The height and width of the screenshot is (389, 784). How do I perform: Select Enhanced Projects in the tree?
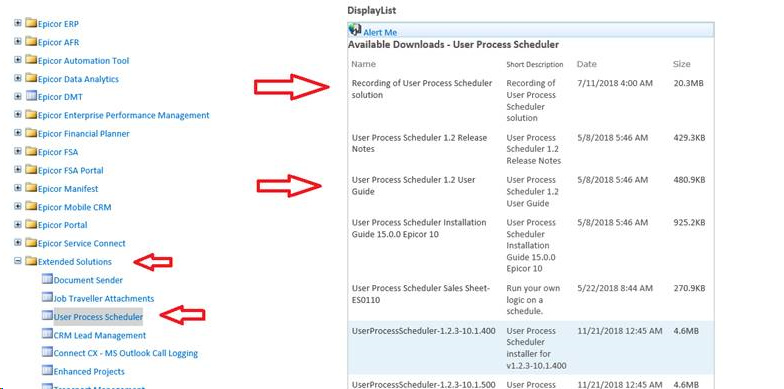click(x=89, y=372)
